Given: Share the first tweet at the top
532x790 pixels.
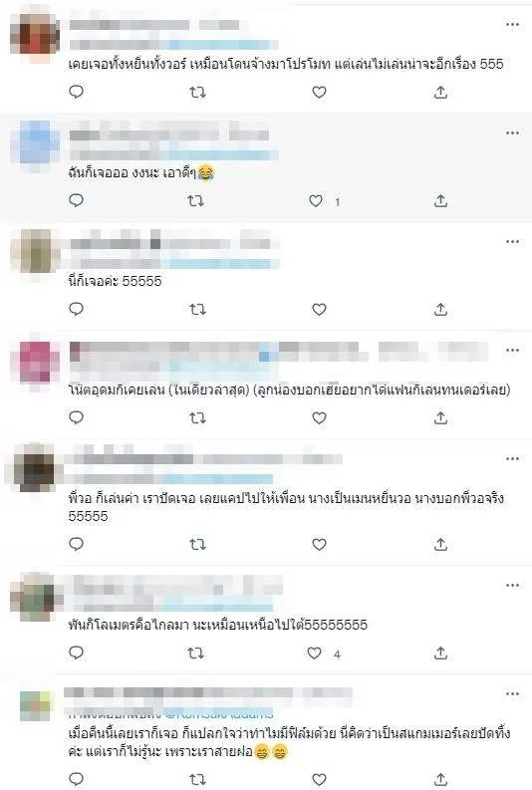Looking at the screenshot, I should [440, 93].
